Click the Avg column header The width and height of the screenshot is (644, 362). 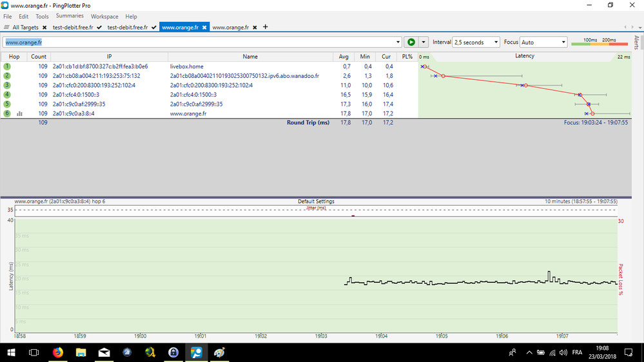coord(344,57)
